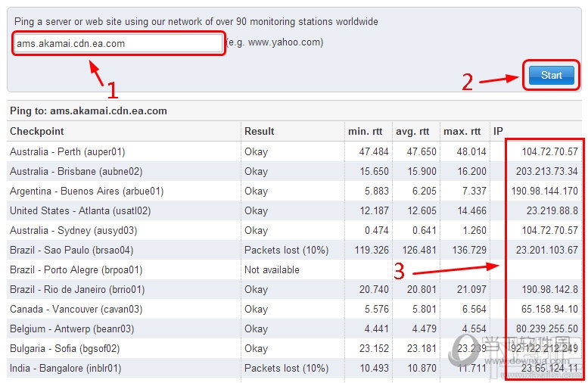The image size is (588, 383).
Task: Click the IP address 190.98.142.8
Action: pos(549,290)
